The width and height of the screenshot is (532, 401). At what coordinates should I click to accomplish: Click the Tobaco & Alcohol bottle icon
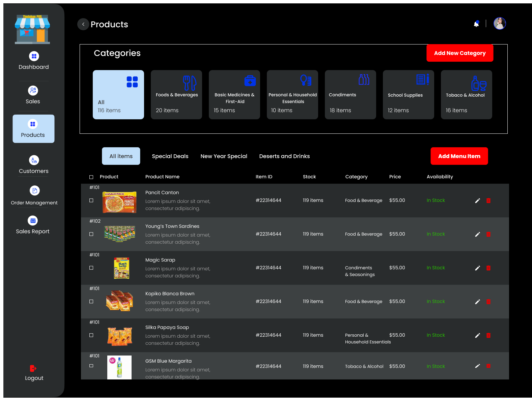point(479,83)
